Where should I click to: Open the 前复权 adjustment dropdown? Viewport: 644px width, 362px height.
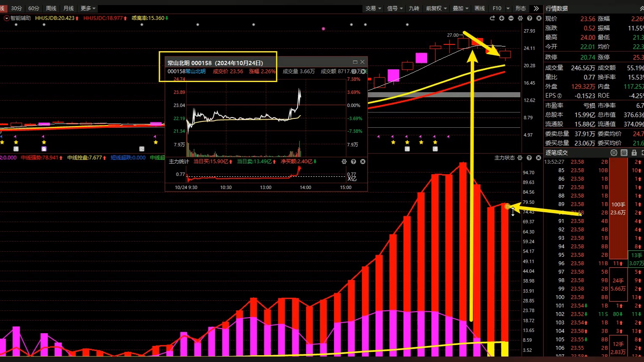436,8
